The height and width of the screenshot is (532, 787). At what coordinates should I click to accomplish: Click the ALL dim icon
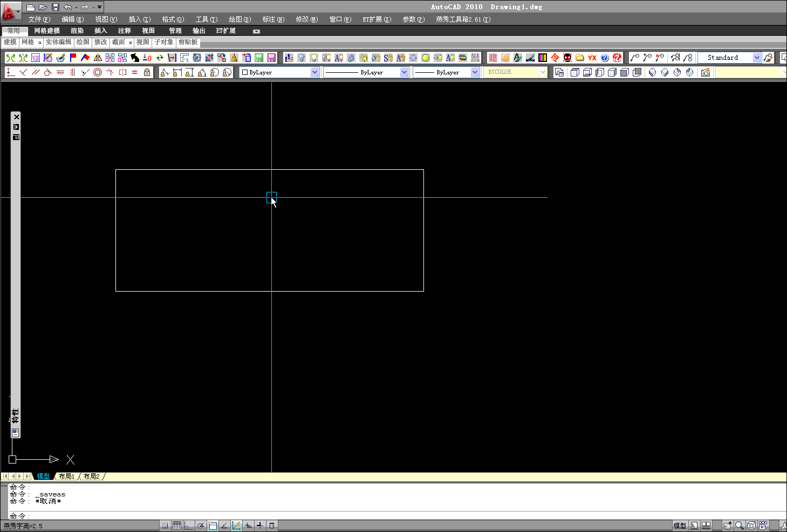475,58
